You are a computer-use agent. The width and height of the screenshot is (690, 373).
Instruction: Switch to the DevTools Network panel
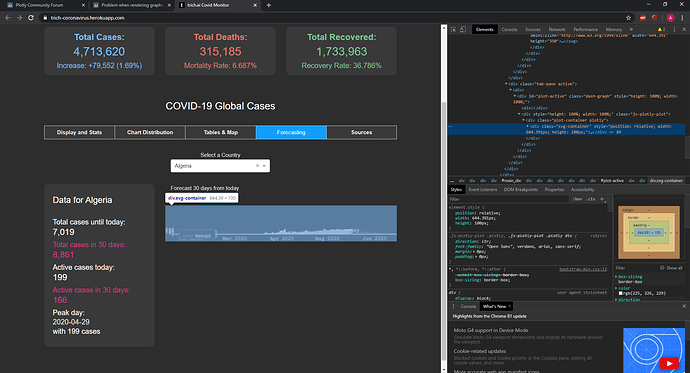557,29
